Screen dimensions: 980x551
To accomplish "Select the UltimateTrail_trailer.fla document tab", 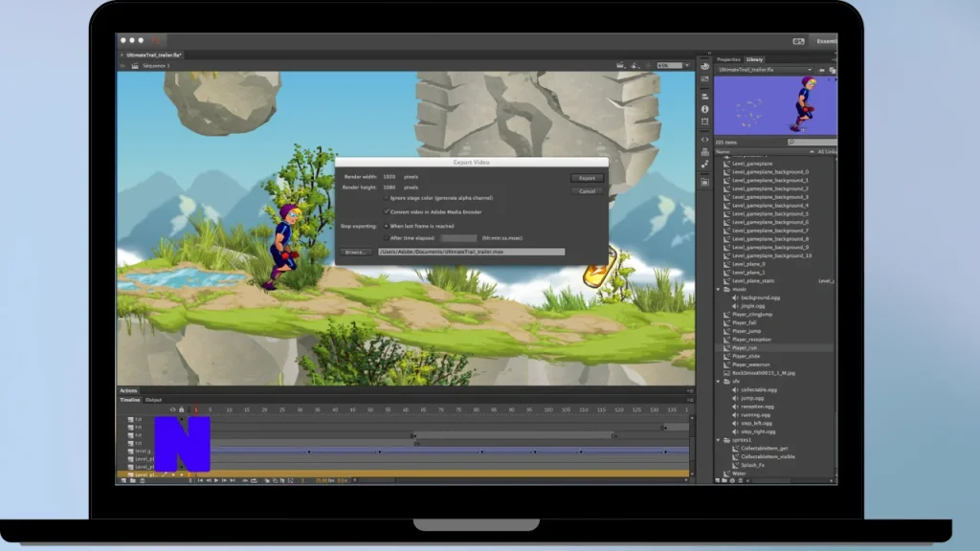I will tap(154, 55).
